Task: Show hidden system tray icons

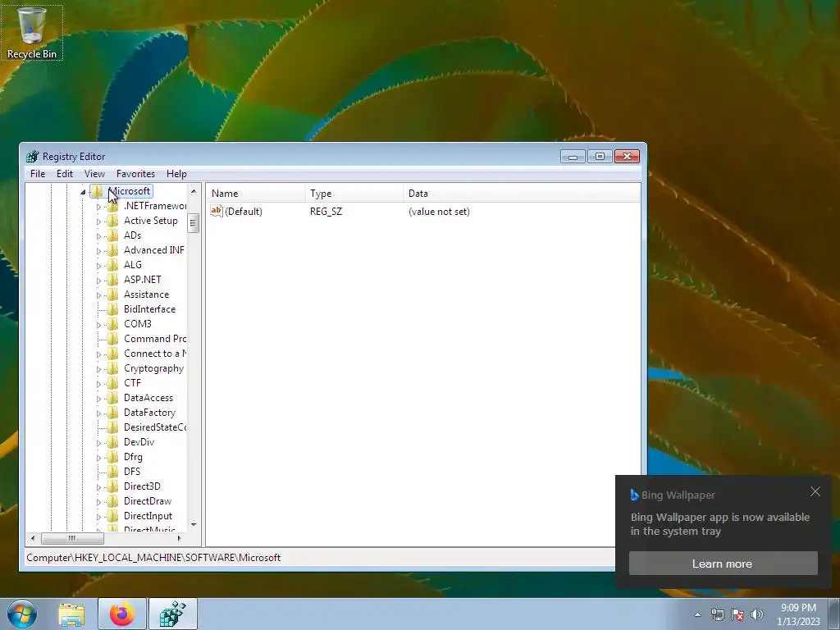Action: point(697,615)
